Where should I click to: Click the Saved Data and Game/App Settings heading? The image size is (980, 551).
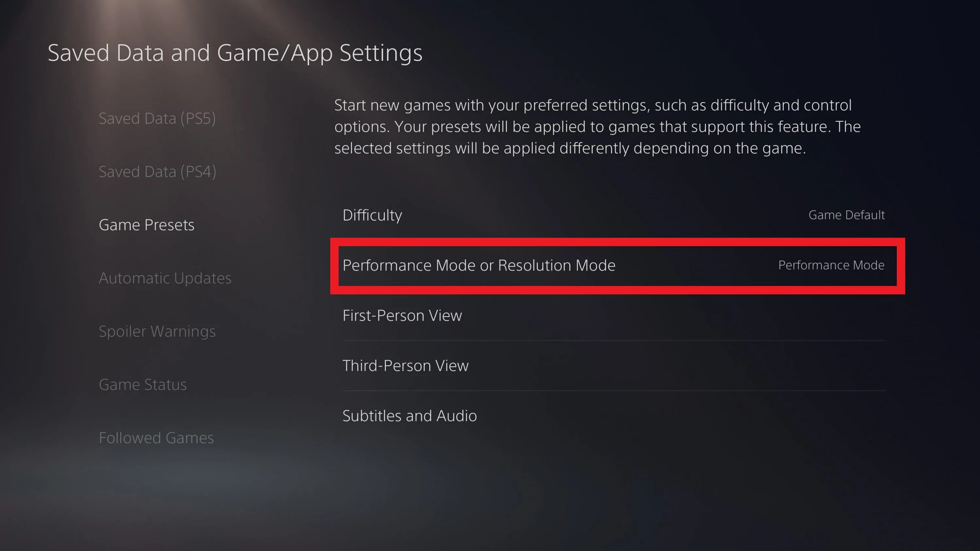pos(235,53)
